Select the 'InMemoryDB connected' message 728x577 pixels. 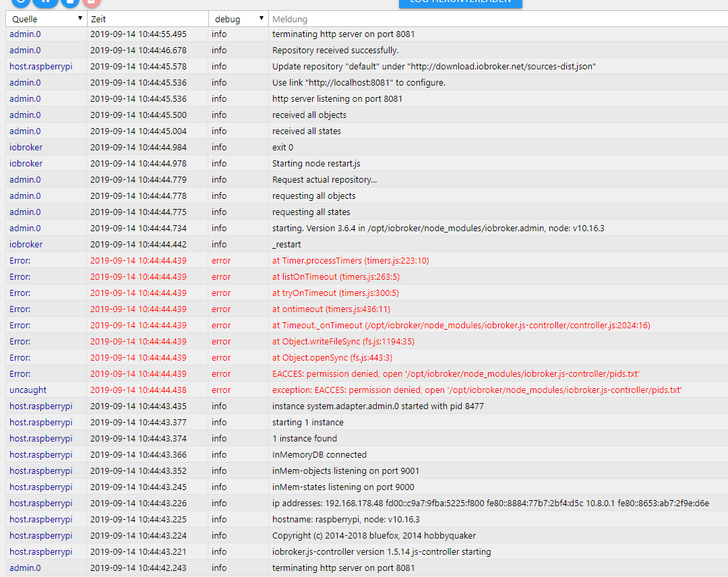tap(320, 455)
